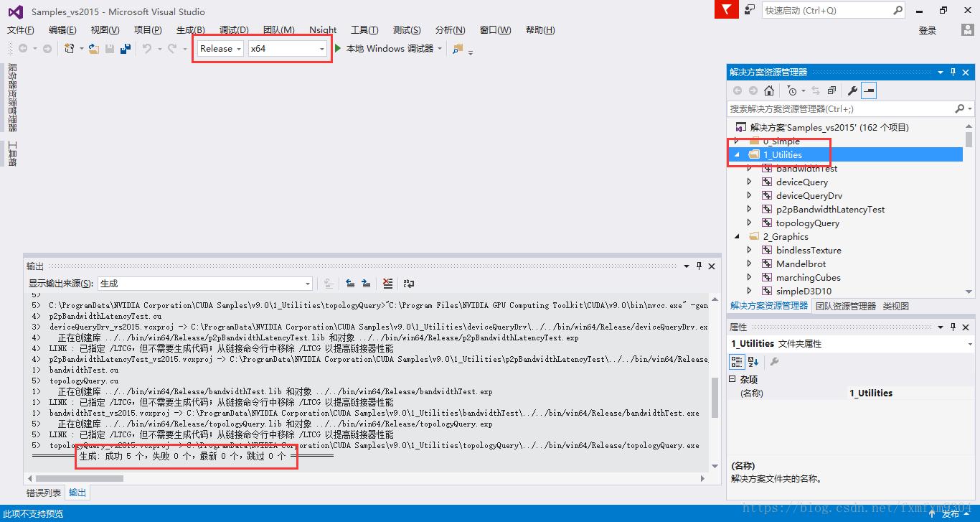Collapse the 1_Utilities folder node
The height and width of the screenshot is (522, 980).
point(737,154)
